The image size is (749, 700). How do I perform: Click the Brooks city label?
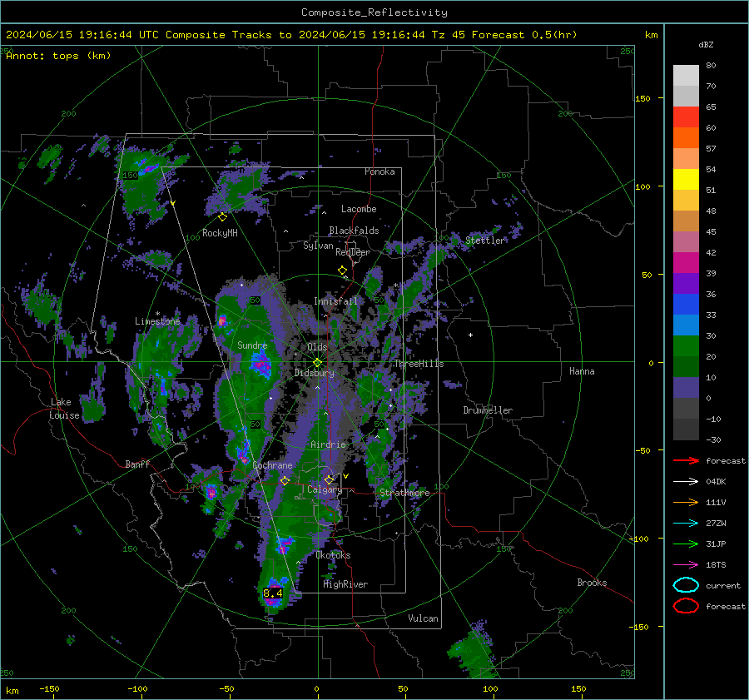click(x=592, y=583)
